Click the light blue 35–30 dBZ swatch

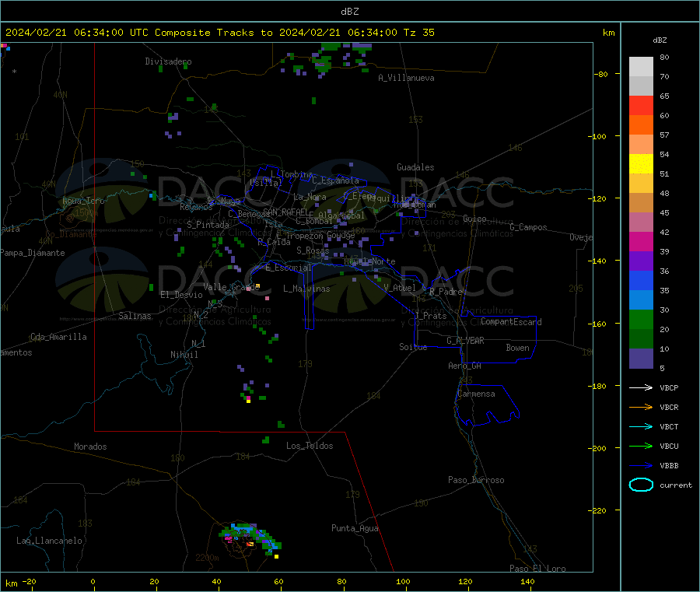pyautogui.click(x=641, y=300)
